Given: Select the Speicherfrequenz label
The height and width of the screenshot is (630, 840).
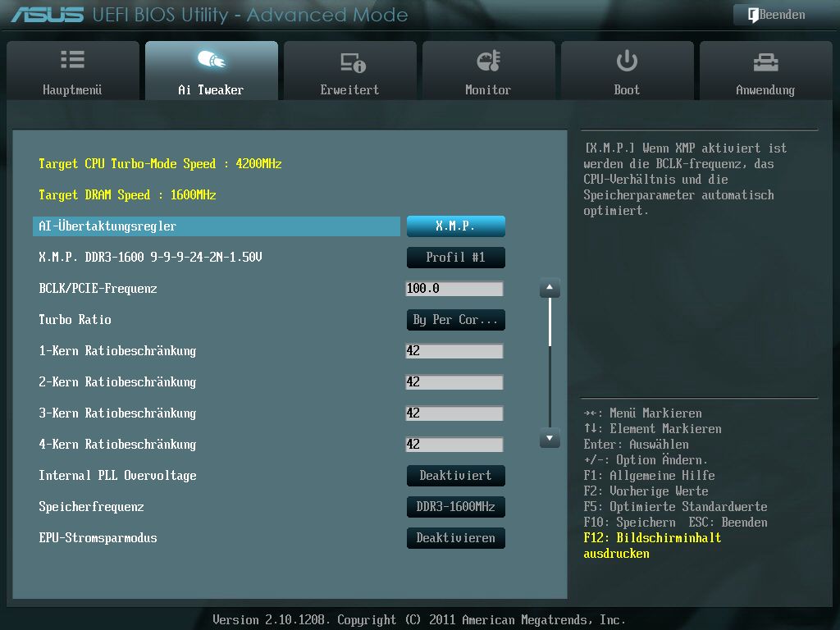Looking at the screenshot, I should click(x=91, y=507).
